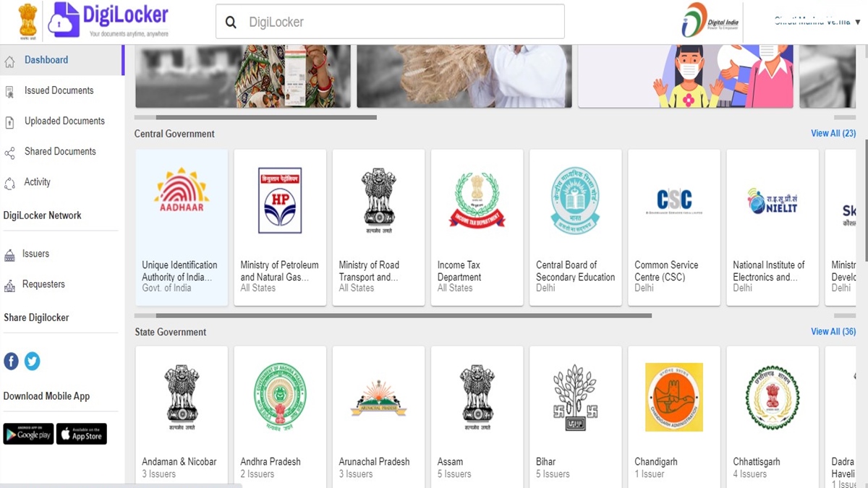Screen dimensions: 868x488
Task: Click the Assam emblem
Action: pos(477,397)
